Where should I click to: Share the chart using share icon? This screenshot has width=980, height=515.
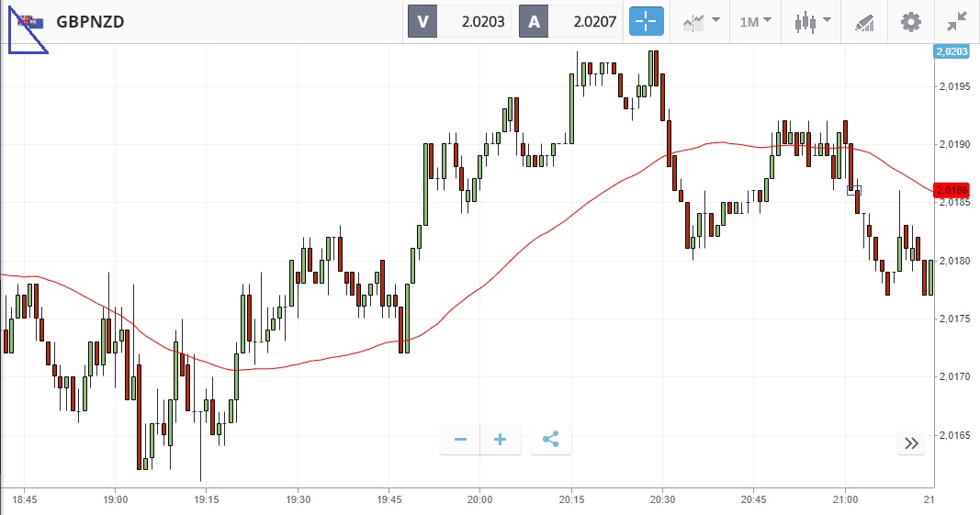[x=551, y=440]
